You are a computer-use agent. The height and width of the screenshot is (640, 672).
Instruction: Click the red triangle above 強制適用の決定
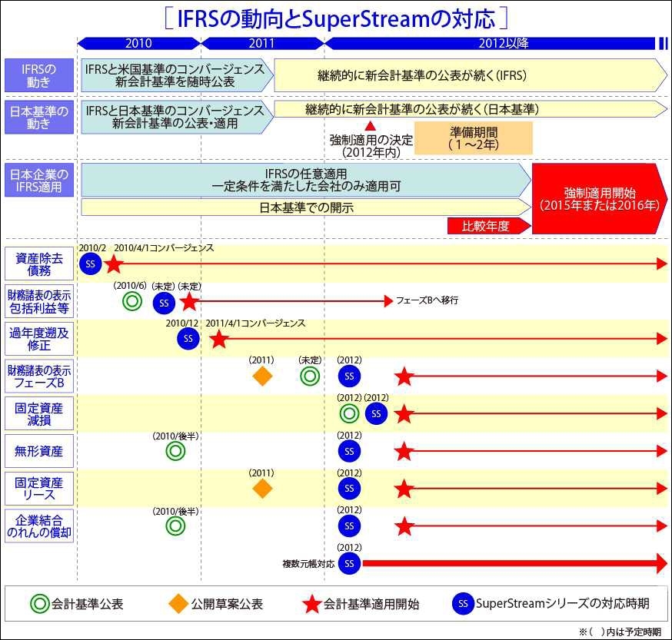(x=371, y=126)
